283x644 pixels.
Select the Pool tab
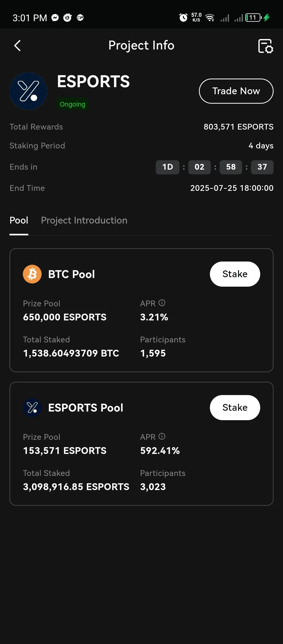point(19,220)
